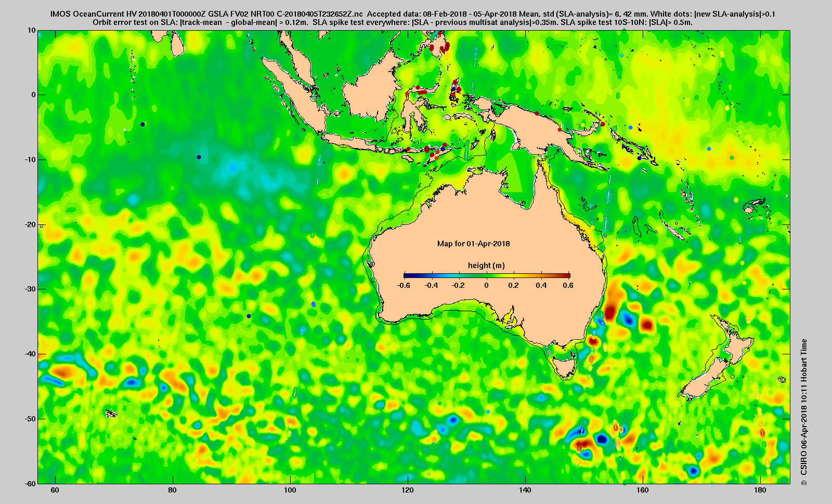
Task: Click the longitude 120 axis label
Action: pos(408,490)
